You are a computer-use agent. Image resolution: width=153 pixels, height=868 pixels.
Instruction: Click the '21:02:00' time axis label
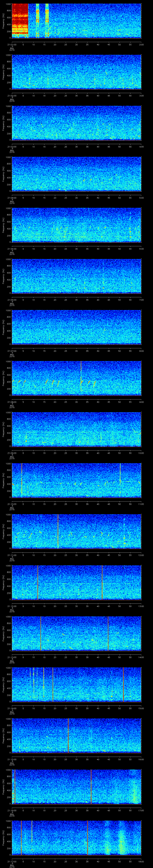click(12, 96)
